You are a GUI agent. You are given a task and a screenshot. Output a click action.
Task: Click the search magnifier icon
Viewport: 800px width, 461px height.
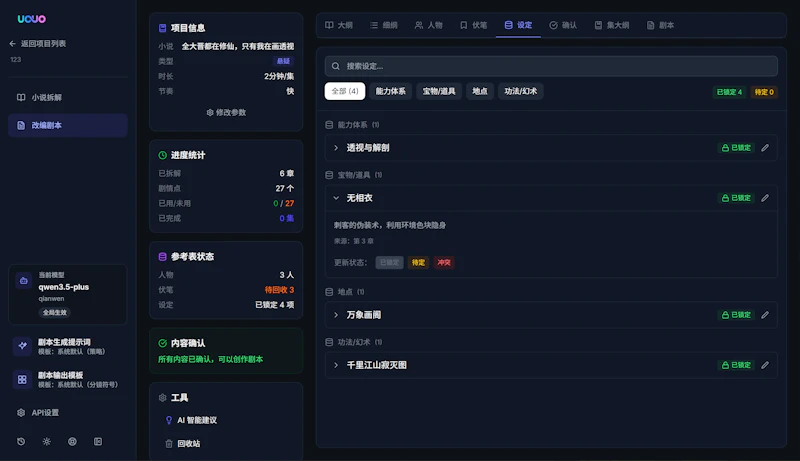coord(336,66)
